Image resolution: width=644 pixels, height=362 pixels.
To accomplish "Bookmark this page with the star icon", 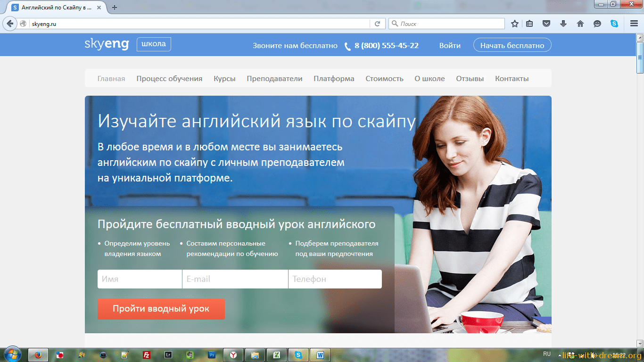I will [515, 24].
